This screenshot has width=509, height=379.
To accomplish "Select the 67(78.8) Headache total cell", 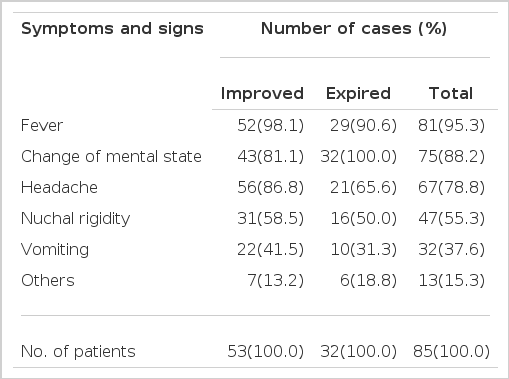I will [x=451, y=187].
